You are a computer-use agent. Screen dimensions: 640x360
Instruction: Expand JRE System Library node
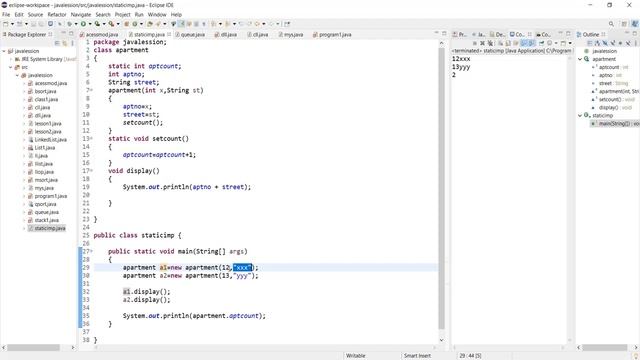click(x=11, y=59)
